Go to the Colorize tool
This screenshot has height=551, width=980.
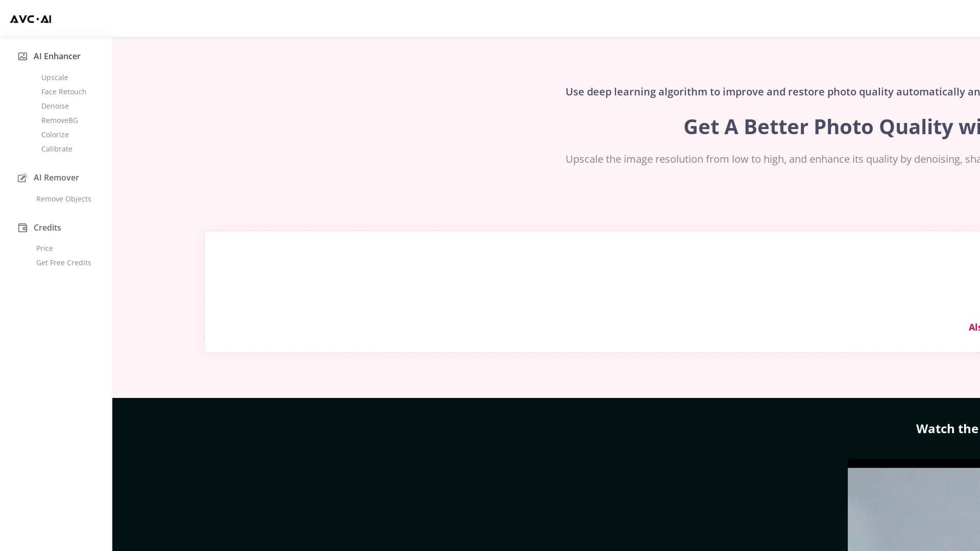(x=55, y=135)
